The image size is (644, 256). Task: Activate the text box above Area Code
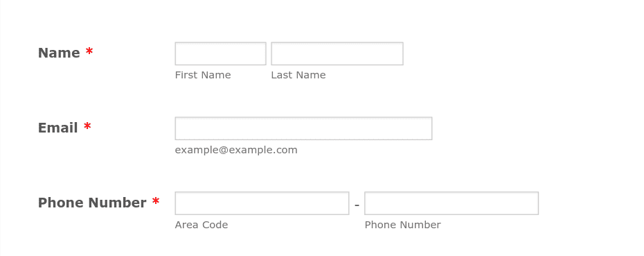point(262,203)
